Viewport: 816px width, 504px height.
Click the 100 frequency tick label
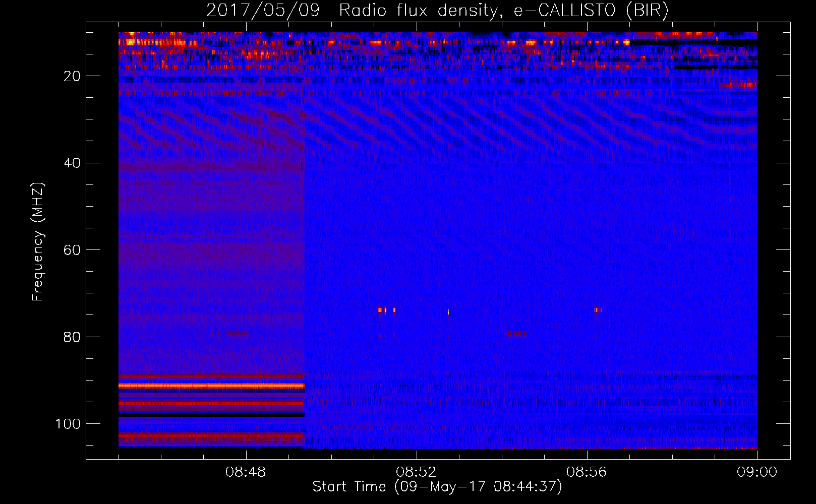pos(69,424)
